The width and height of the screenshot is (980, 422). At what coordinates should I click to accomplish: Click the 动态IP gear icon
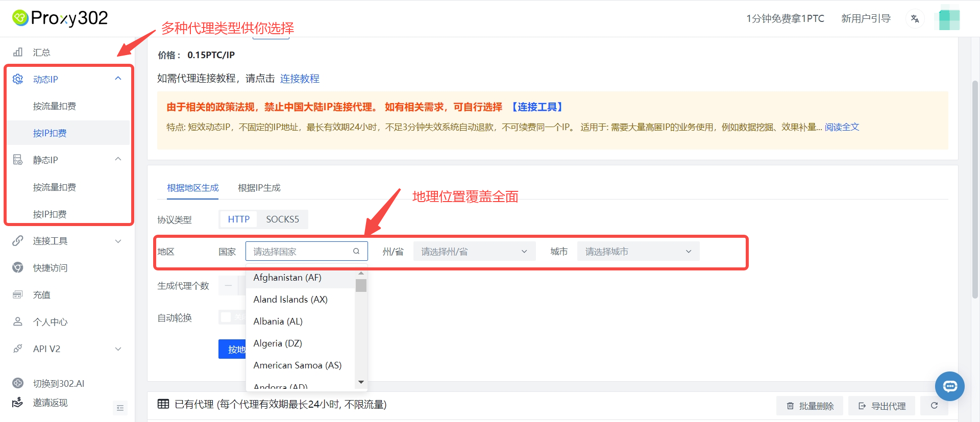coord(18,79)
